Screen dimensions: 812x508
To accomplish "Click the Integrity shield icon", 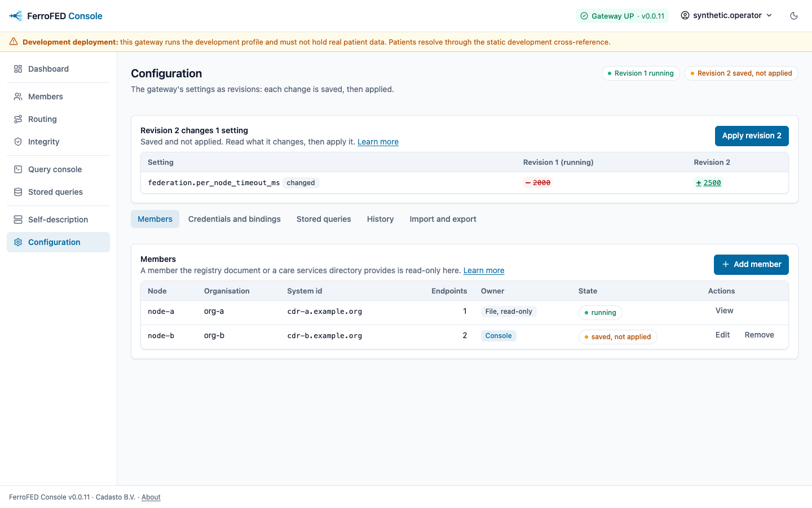I will (18, 142).
